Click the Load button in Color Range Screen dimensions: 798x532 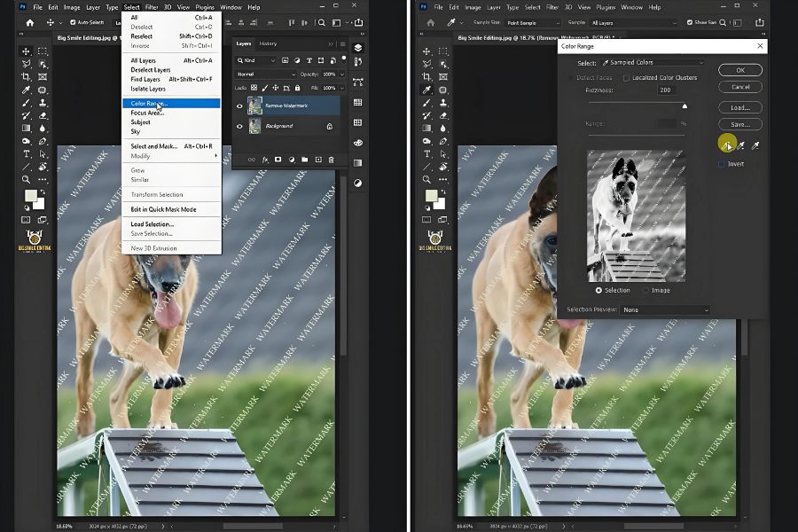click(740, 107)
